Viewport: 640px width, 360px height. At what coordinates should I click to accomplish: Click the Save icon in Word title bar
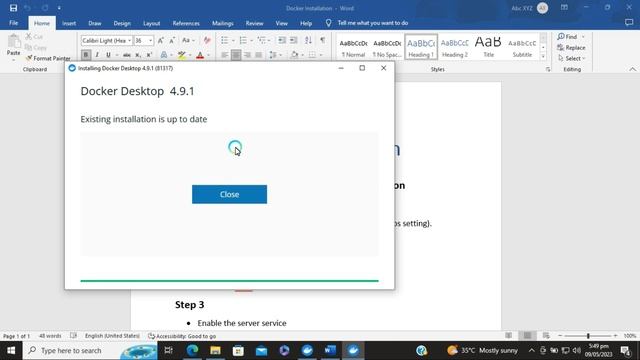coord(13,8)
